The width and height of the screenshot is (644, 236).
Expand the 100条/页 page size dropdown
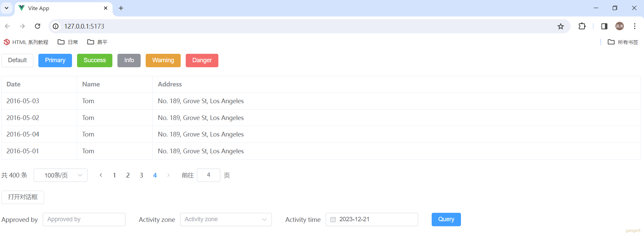point(61,175)
